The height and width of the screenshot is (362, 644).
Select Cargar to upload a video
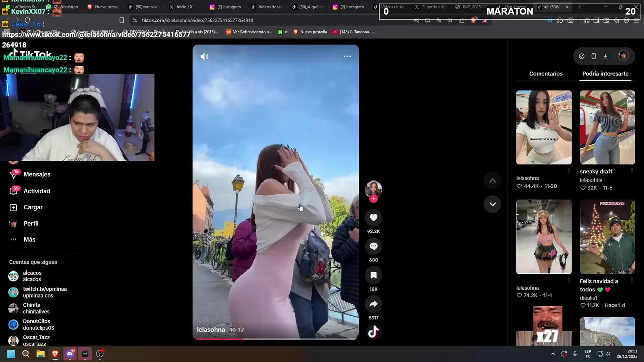tap(26, 207)
